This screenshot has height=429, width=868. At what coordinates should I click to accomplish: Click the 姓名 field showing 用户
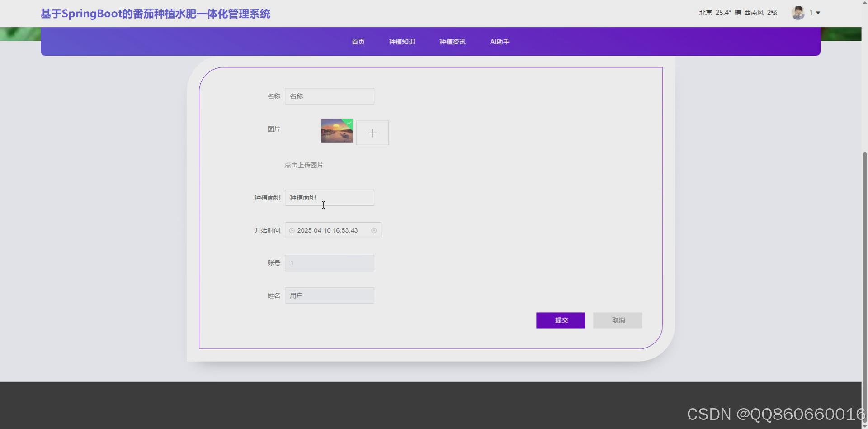pos(330,296)
